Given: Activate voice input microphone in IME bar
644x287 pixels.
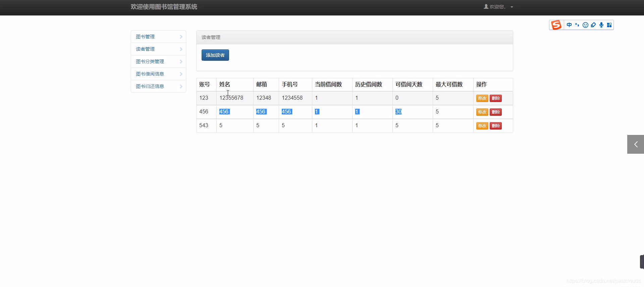Looking at the screenshot, I should tap(601, 25).
